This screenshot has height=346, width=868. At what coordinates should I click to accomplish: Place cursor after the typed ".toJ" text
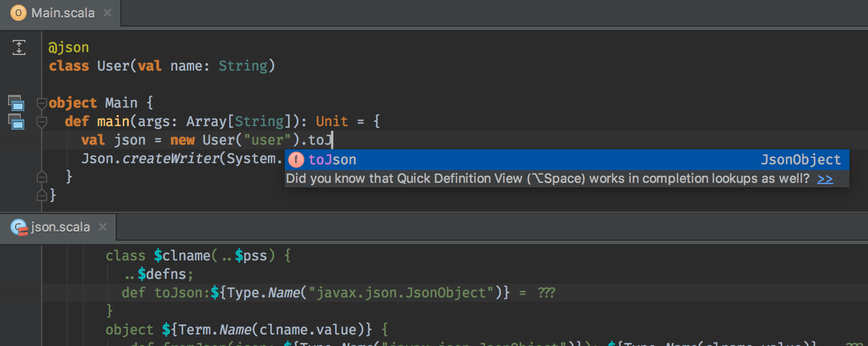pos(332,140)
